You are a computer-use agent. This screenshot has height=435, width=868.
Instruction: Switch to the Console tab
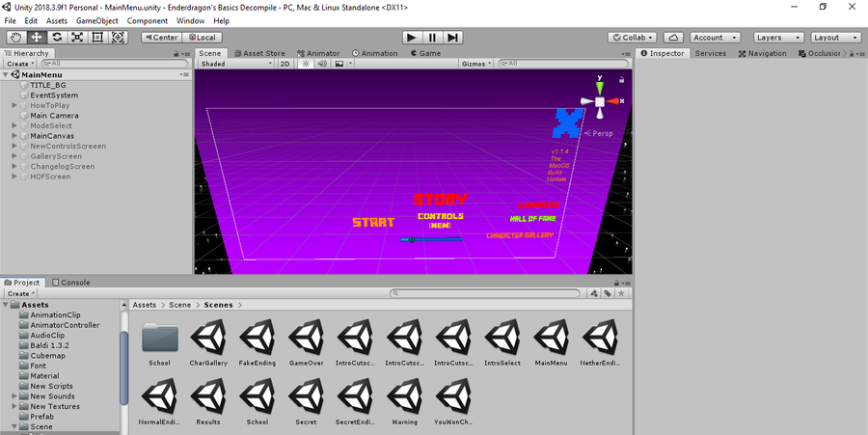click(70, 283)
